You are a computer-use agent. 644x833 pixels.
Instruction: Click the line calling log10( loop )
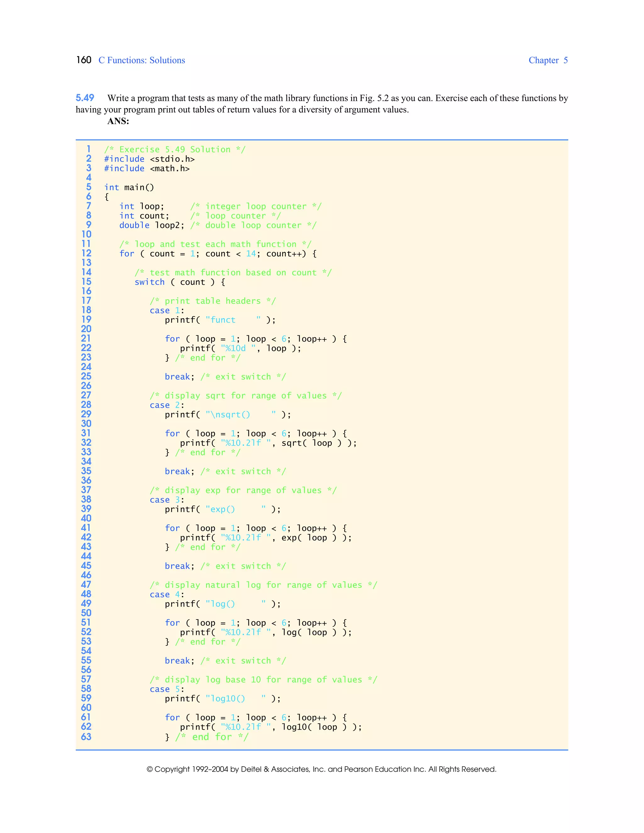pyautogui.click(x=271, y=727)
